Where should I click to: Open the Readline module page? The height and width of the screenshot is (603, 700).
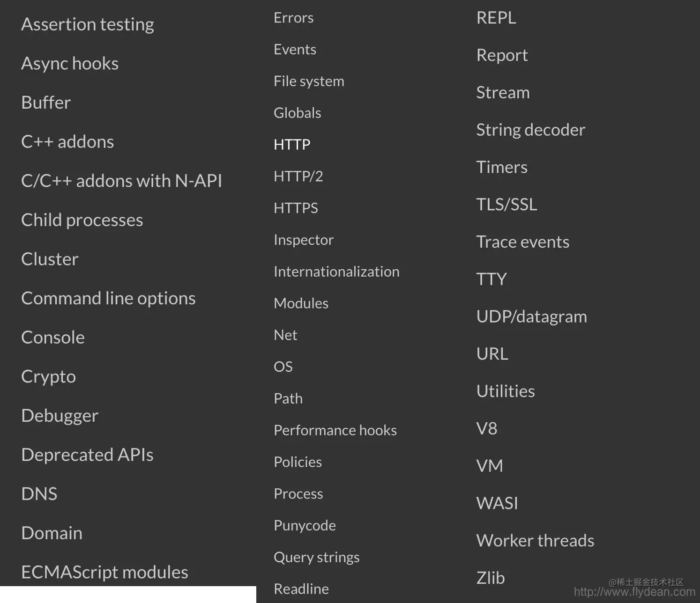pos(301,589)
